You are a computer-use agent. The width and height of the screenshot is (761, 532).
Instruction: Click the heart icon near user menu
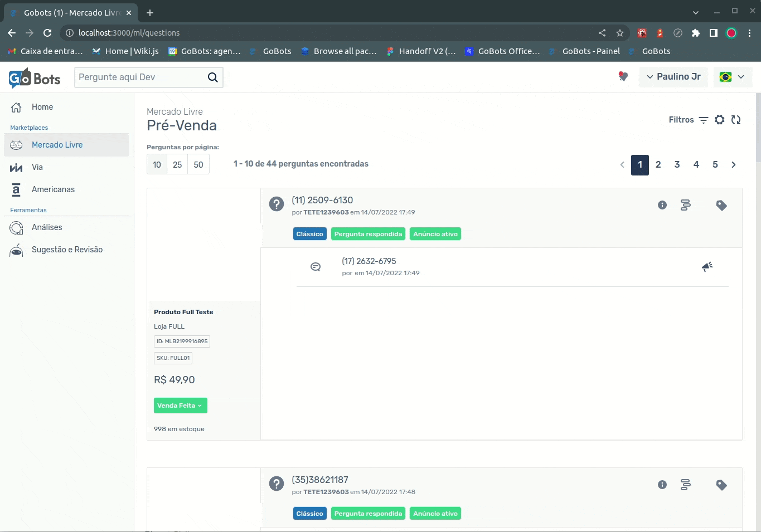pos(623,76)
